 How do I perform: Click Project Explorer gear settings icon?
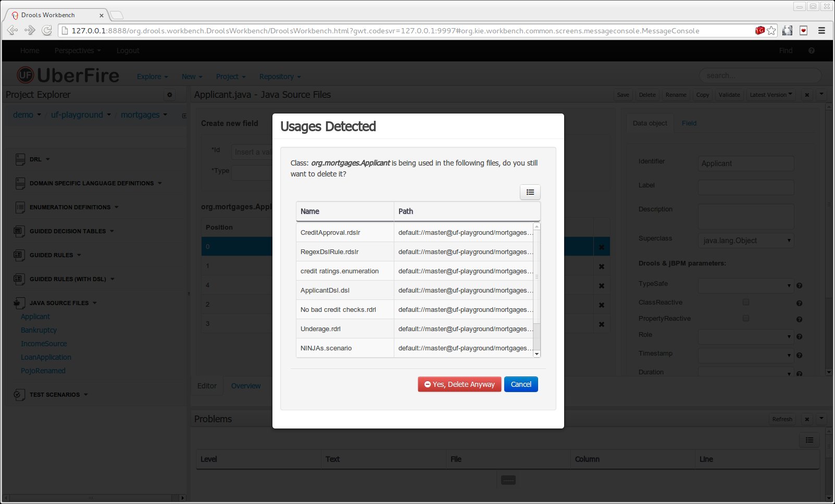[169, 95]
